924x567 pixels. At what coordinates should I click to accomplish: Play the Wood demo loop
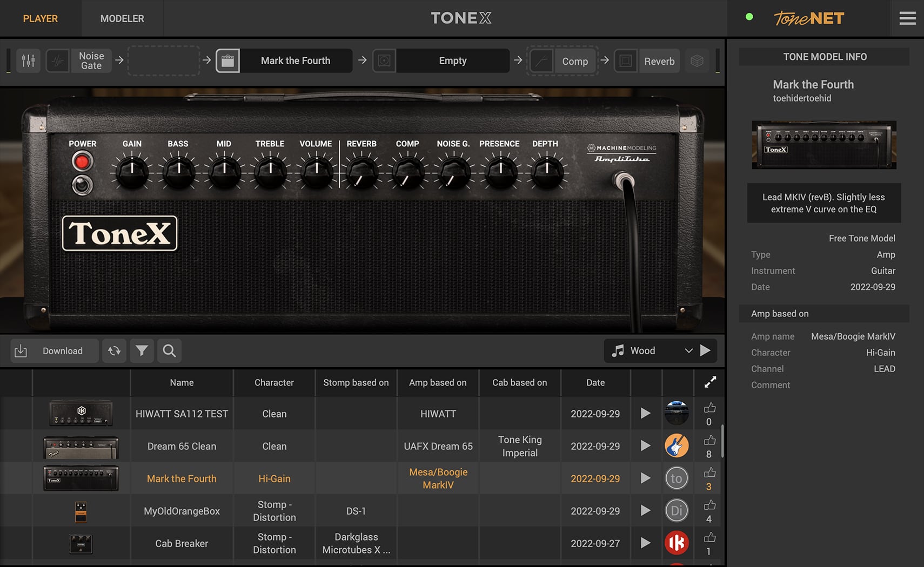(706, 351)
